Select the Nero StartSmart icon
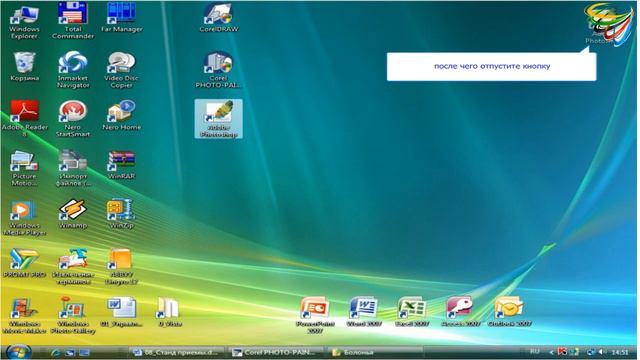 (x=73, y=119)
